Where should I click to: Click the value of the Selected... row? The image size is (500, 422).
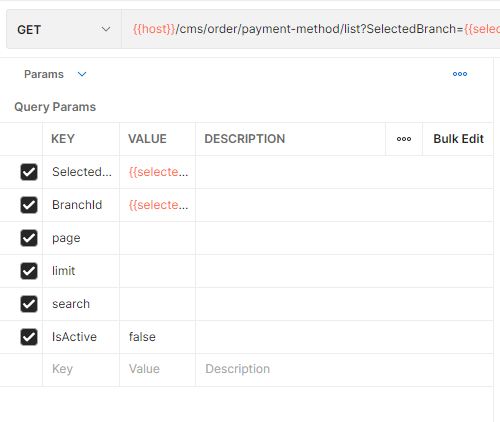pos(157,172)
